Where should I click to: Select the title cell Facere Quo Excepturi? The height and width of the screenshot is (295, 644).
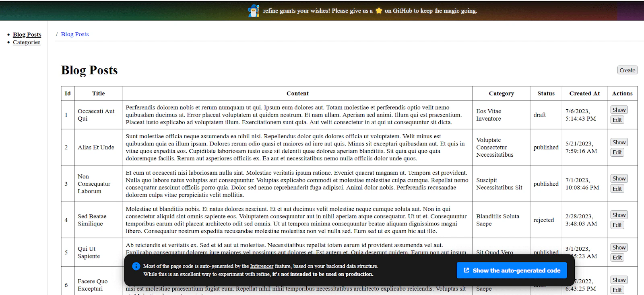pos(98,285)
